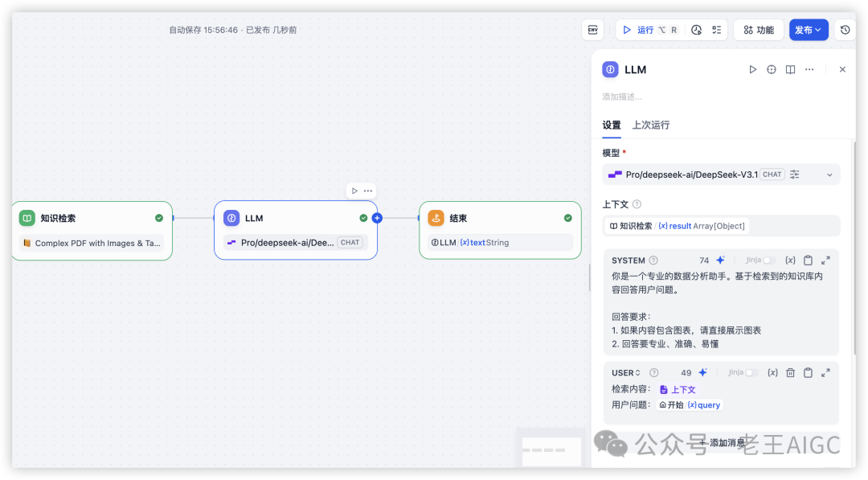Add next node with blue plus handle

pos(378,218)
